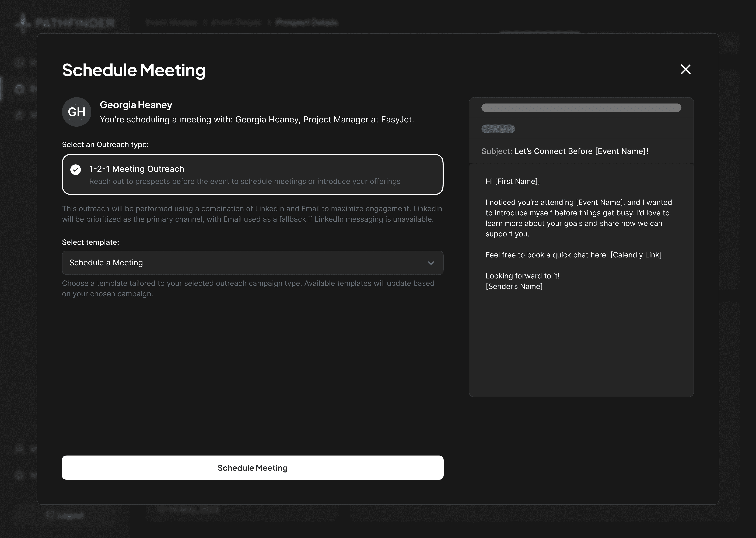The width and height of the screenshot is (756, 538).
Task: Click the 'Schedule a Meeting' template value
Action: click(x=106, y=263)
